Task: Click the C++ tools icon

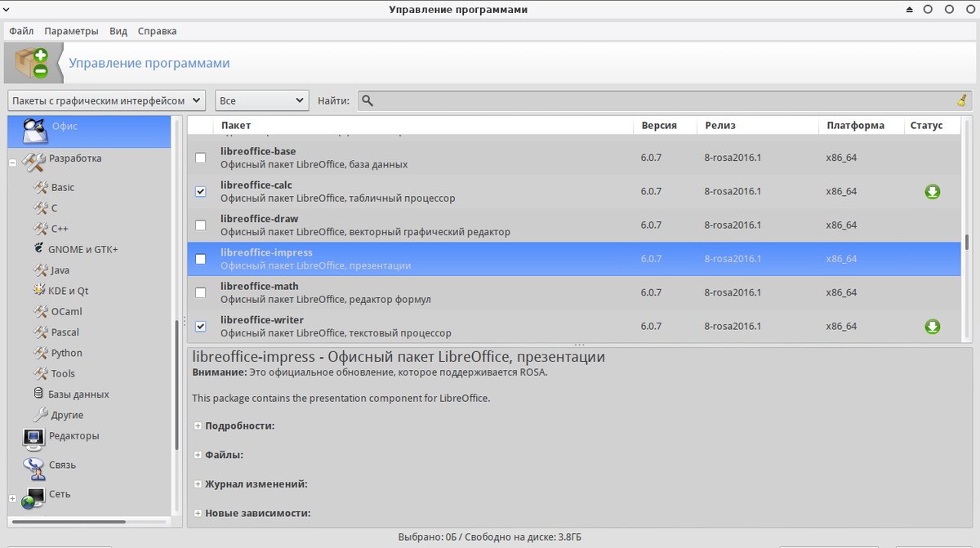Action: click(x=40, y=229)
